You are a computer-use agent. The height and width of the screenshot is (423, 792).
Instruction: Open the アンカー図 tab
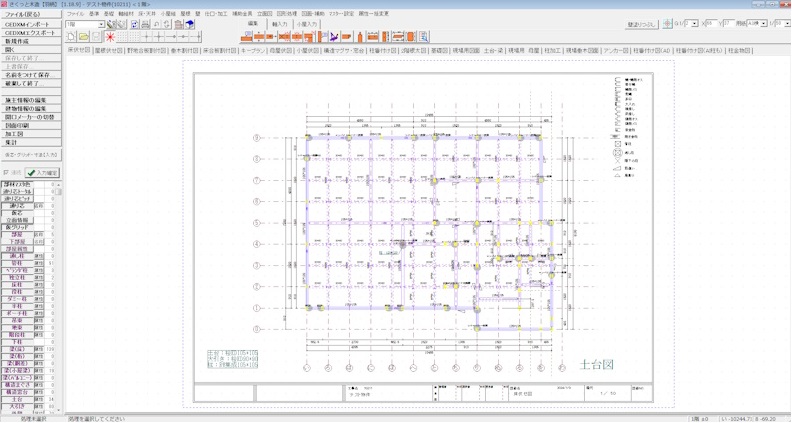(616, 50)
